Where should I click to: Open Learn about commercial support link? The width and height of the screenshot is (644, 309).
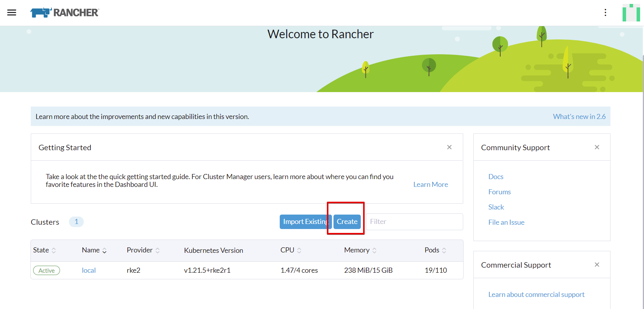coord(536,295)
